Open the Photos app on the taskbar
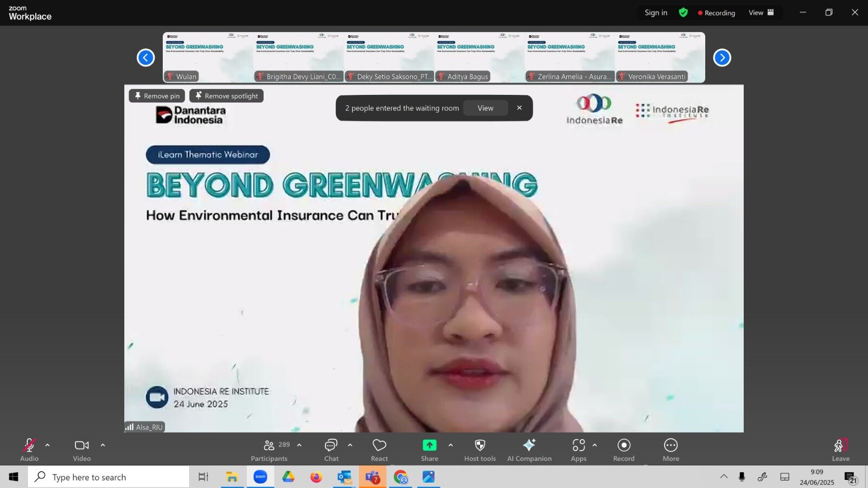868x488 pixels. pos(429,477)
